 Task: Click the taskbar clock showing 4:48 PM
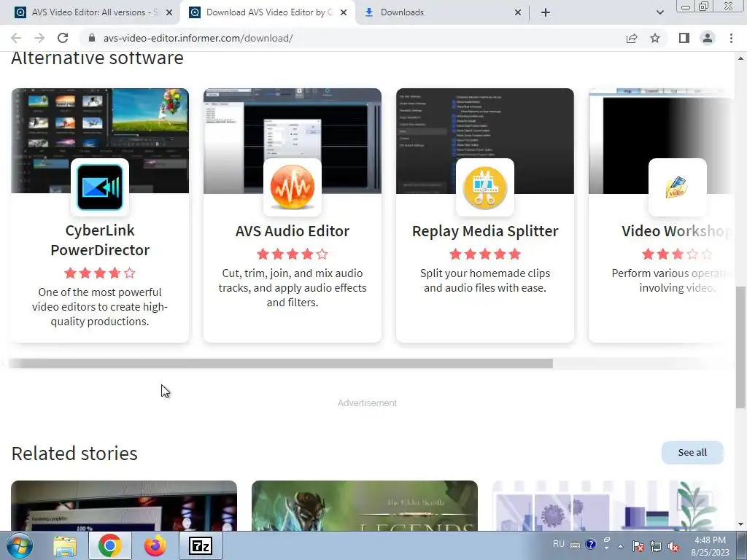pyautogui.click(x=711, y=545)
